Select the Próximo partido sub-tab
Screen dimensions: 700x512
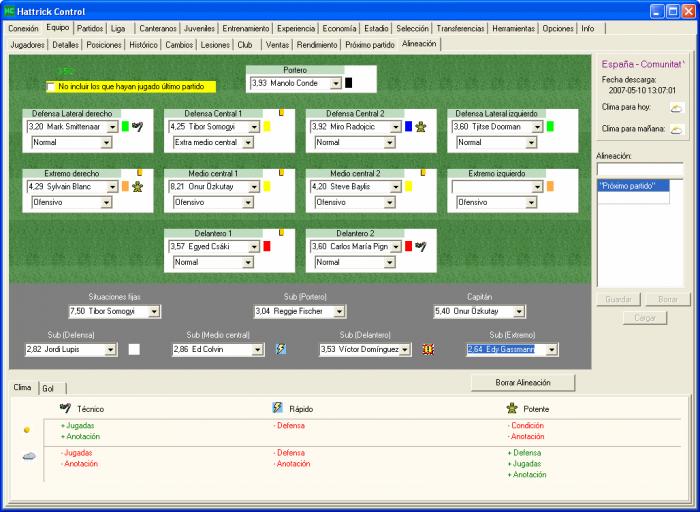tap(370, 45)
